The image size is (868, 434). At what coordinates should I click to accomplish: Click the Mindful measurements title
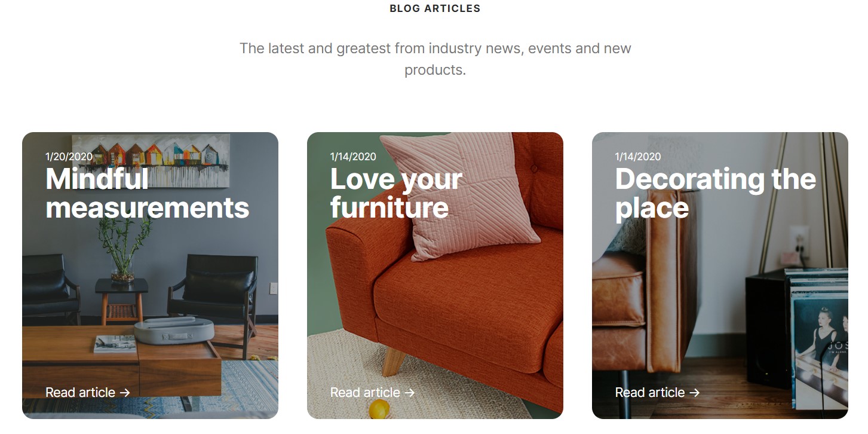pyautogui.click(x=147, y=193)
